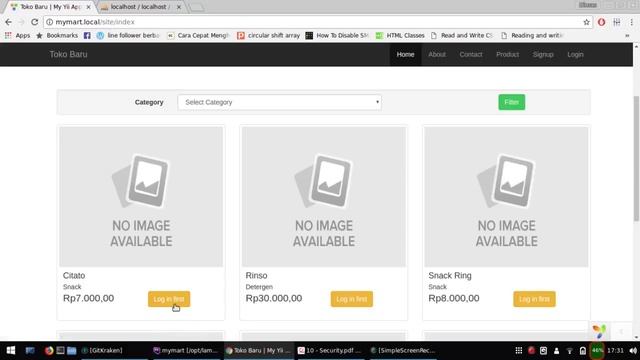Open the file manager folder icon in taskbar
640x360 pixels.
pyautogui.click(x=72, y=350)
